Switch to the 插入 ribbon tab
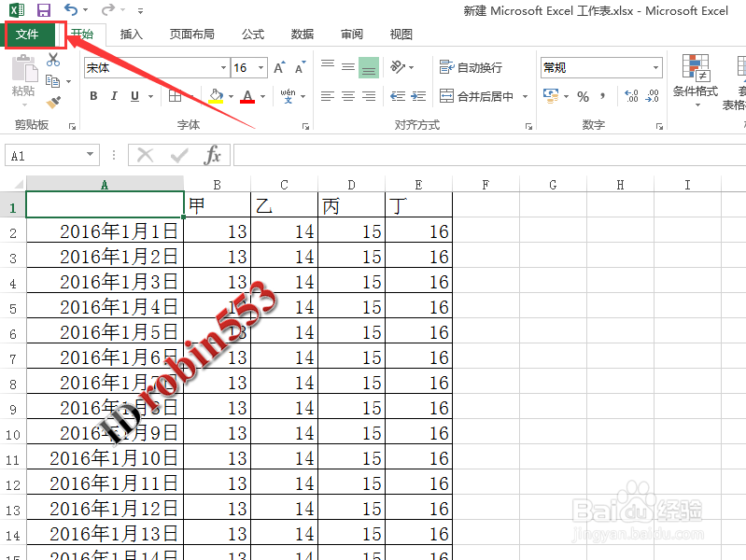This screenshot has width=746, height=560. pos(132,35)
